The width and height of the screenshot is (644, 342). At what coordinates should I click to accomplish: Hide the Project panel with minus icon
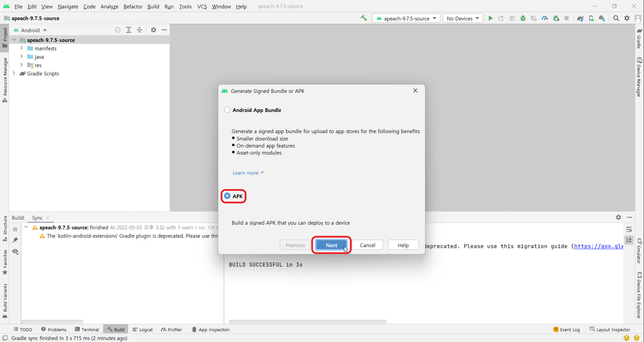164,30
